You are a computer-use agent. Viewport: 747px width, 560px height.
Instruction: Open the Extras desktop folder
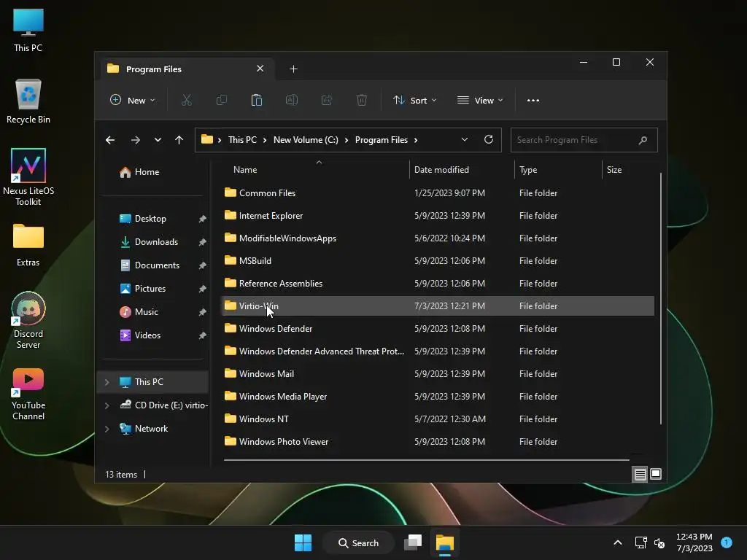(28, 245)
